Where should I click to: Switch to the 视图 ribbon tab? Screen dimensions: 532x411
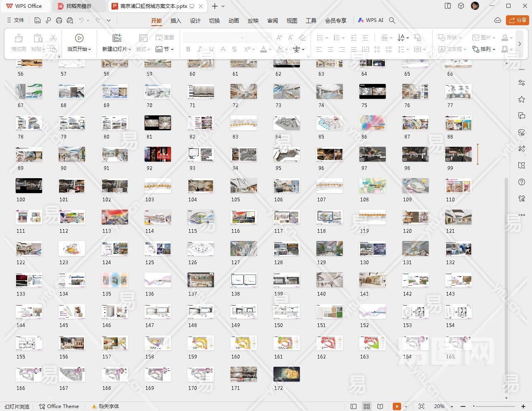[x=292, y=21]
